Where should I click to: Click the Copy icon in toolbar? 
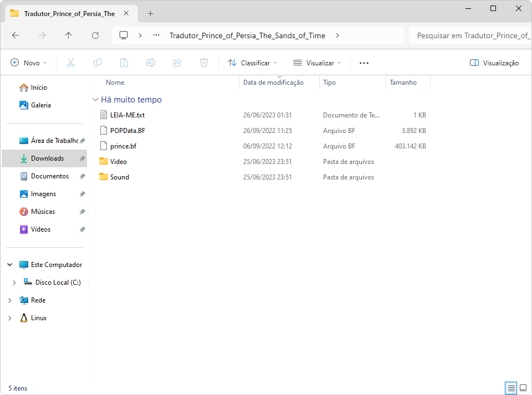click(98, 63)
